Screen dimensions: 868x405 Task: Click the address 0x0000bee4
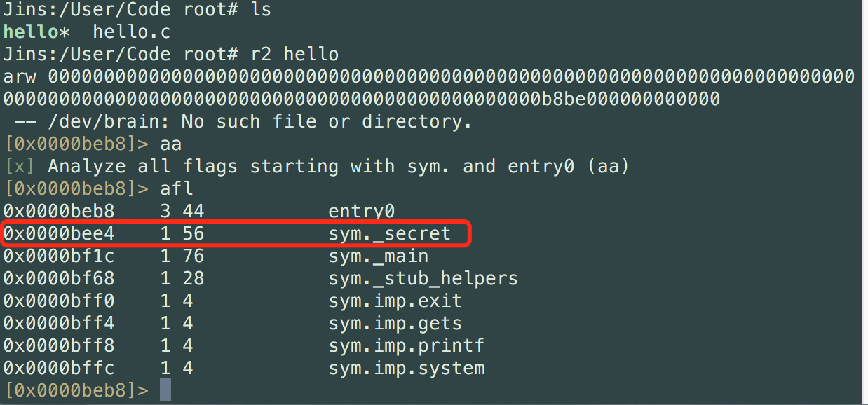click(58, 233)
